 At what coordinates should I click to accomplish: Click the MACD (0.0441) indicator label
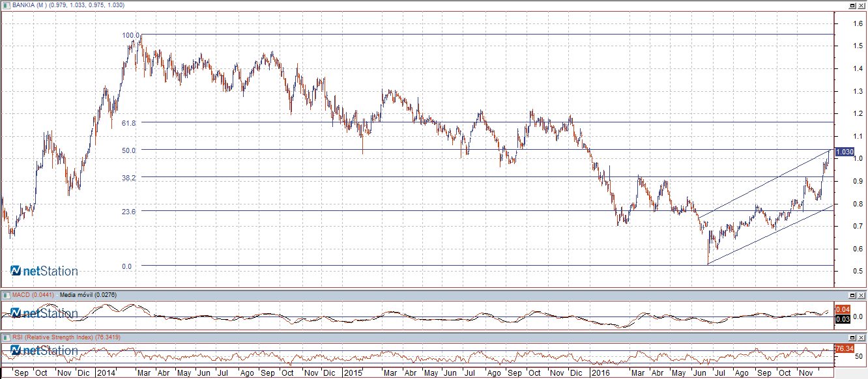click(x=33, y=295)
